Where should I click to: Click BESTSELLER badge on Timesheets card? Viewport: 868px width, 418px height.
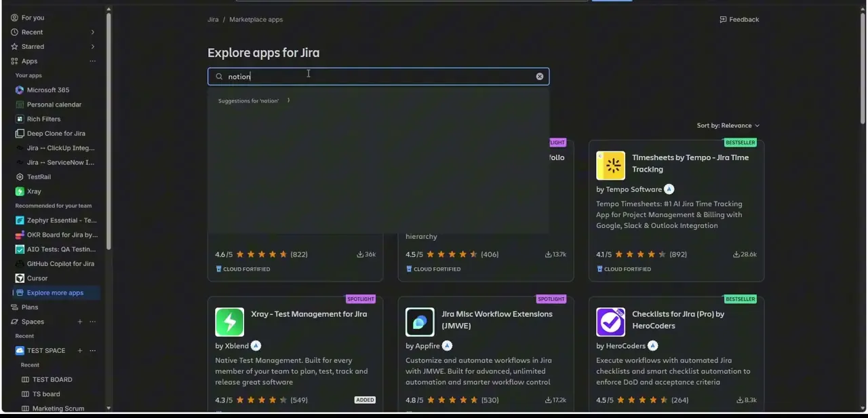(740, 142)
